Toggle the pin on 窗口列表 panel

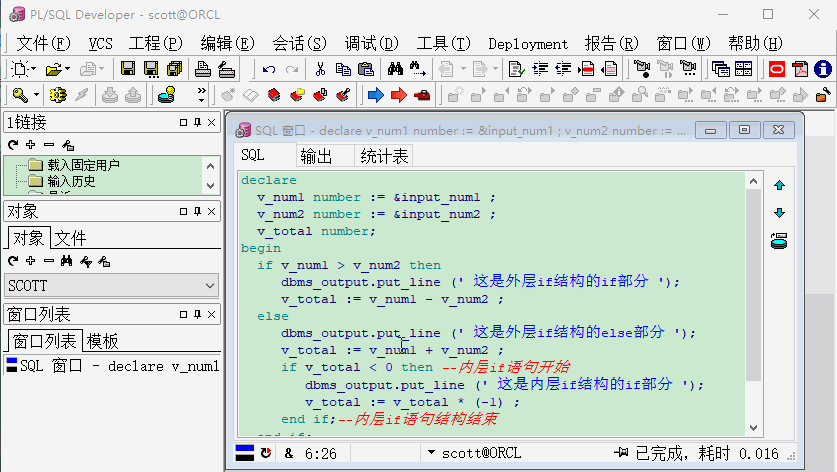point(198,314)
